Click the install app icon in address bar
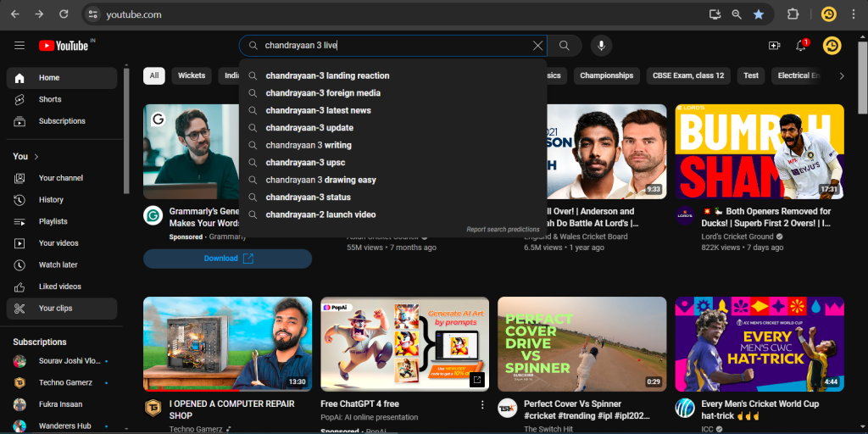 pyautogui.click(x=715, y=14)
